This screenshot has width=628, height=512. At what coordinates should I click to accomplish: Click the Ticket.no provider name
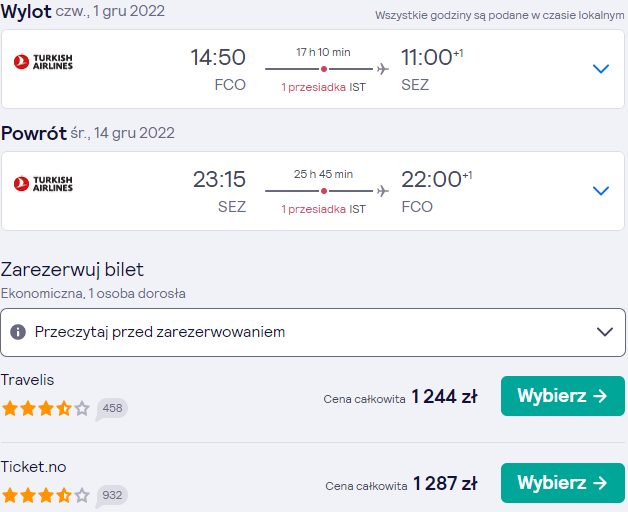pos(34,467)
